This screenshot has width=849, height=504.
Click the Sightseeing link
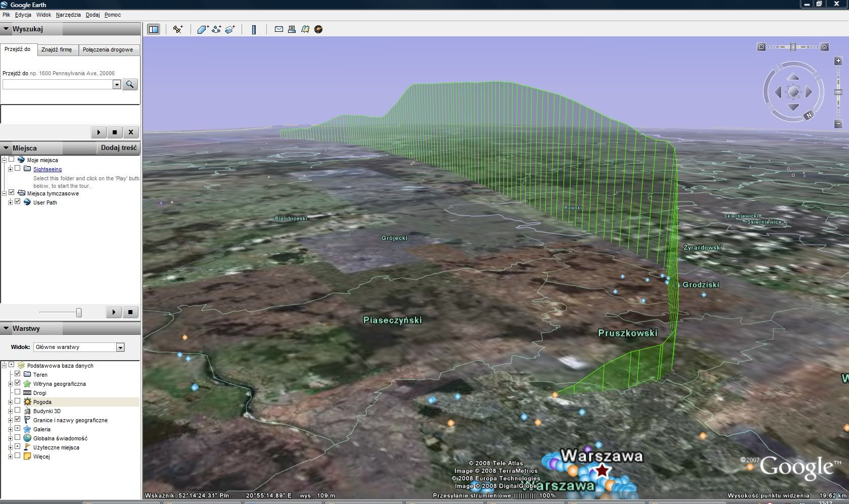[48, 169]
